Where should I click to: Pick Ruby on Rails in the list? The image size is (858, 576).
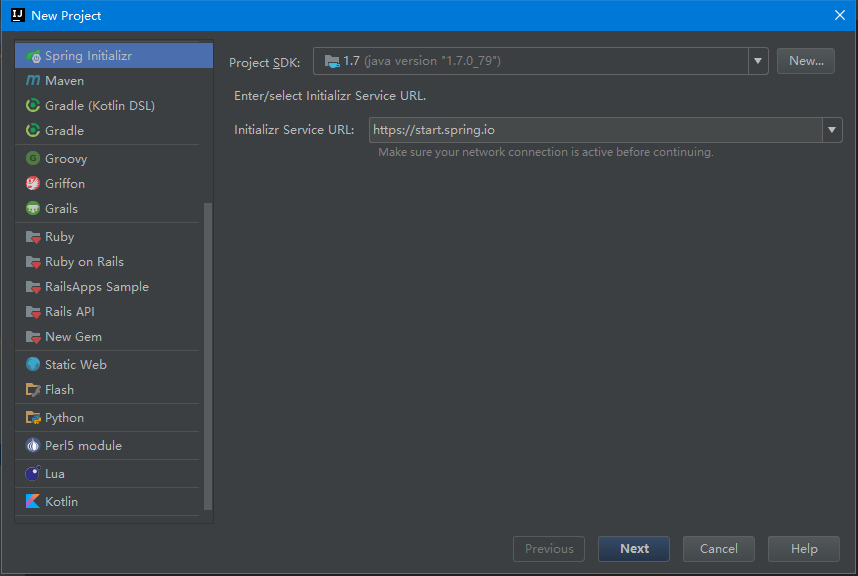(114, 262)
